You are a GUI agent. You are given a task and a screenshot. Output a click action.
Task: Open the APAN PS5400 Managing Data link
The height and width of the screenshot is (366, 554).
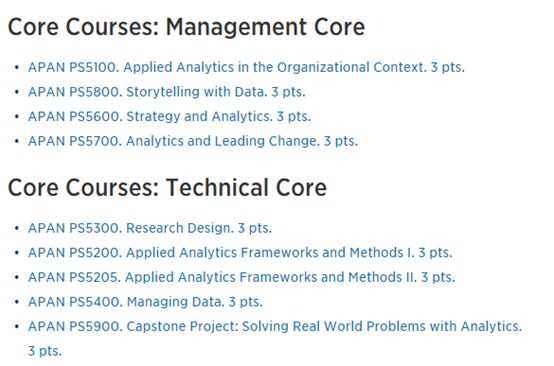145,302
